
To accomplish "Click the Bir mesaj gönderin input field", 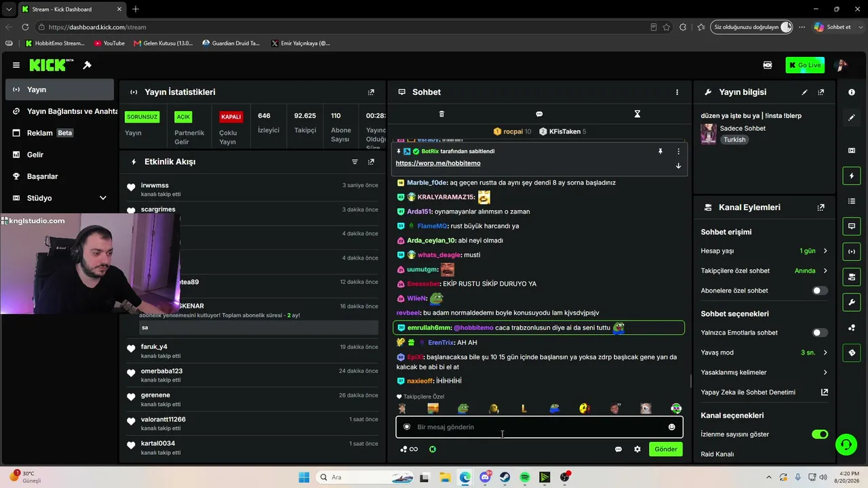I will pyautogui.click(x=539, y=427).
